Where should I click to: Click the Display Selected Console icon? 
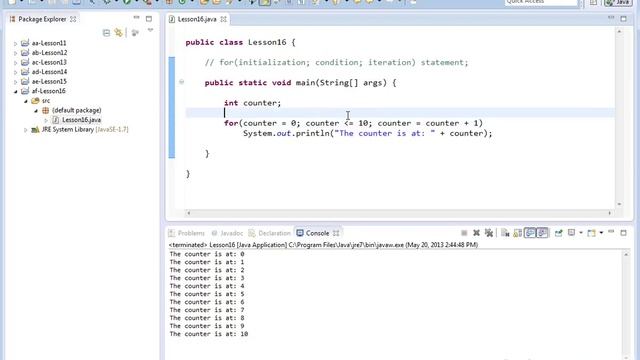[572, 233]
